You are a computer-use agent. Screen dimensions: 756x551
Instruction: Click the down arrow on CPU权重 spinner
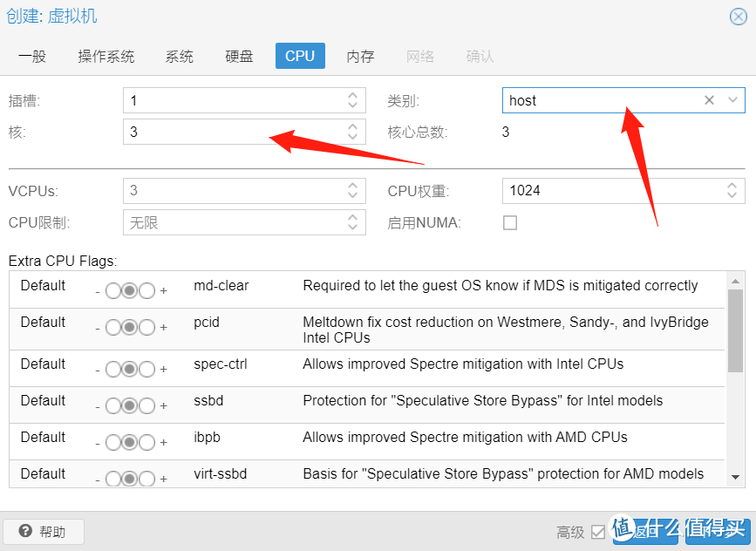click(x=732, y=195)
